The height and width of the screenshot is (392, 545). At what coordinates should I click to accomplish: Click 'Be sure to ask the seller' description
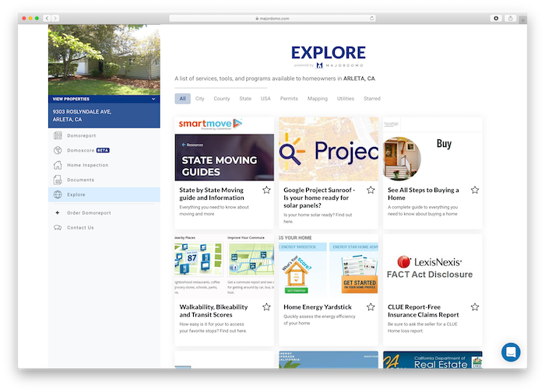[x=423, y=327]
